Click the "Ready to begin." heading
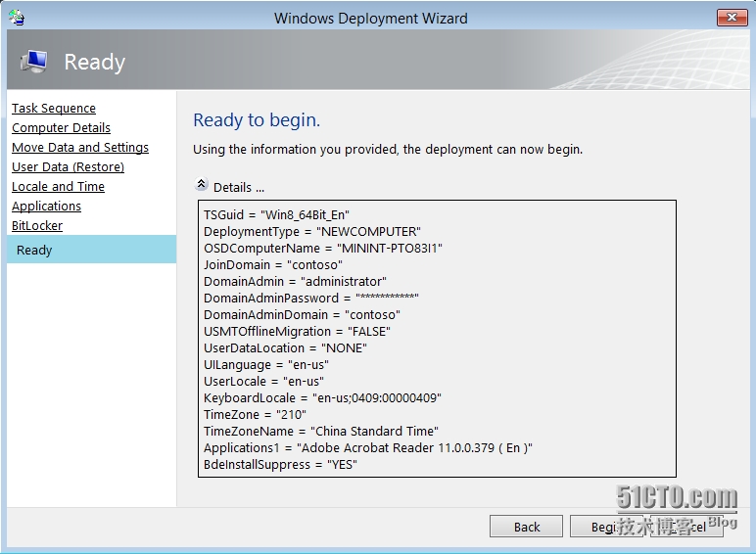 (x=257, y=120)
